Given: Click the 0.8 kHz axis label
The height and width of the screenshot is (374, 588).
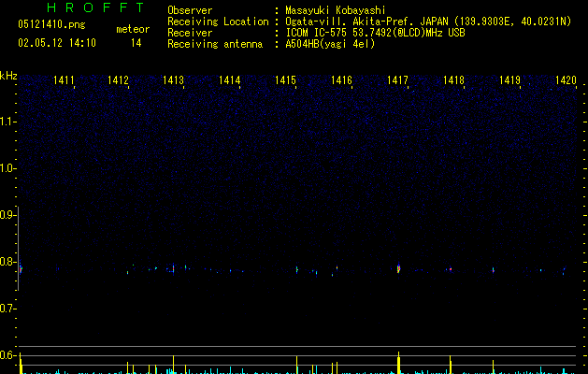Looking at the screenshot, I should click(7, 262).
